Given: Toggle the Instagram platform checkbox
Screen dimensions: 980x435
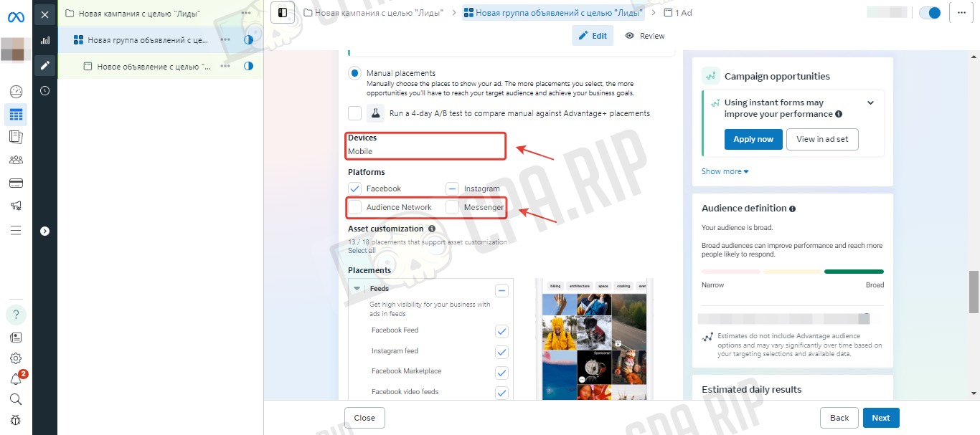Looking at the screenshot, I should tap(452, 188).
